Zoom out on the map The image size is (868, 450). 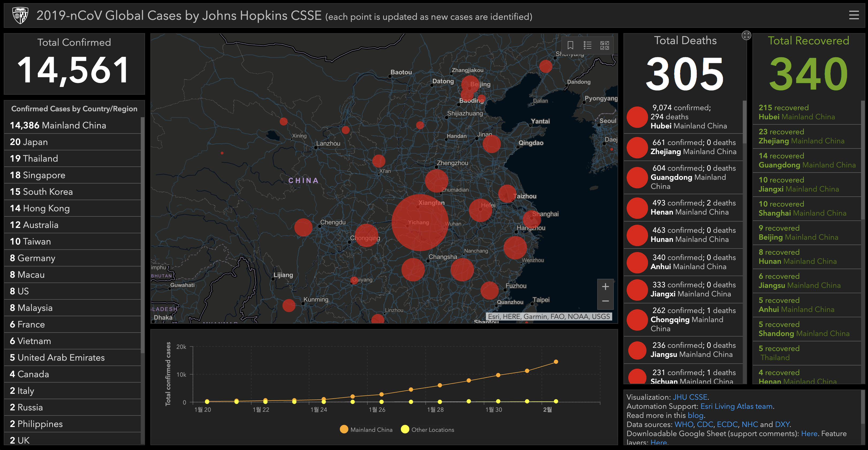[605, 301]
